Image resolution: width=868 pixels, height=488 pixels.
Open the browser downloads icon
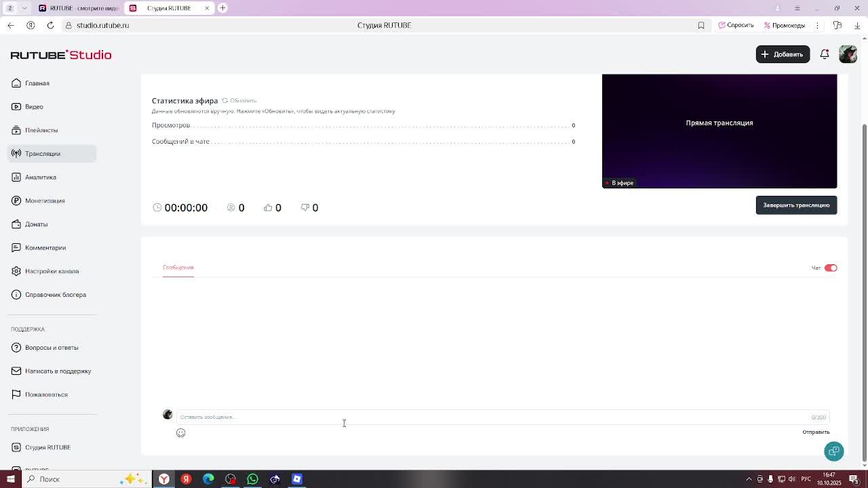pos(857,25)
